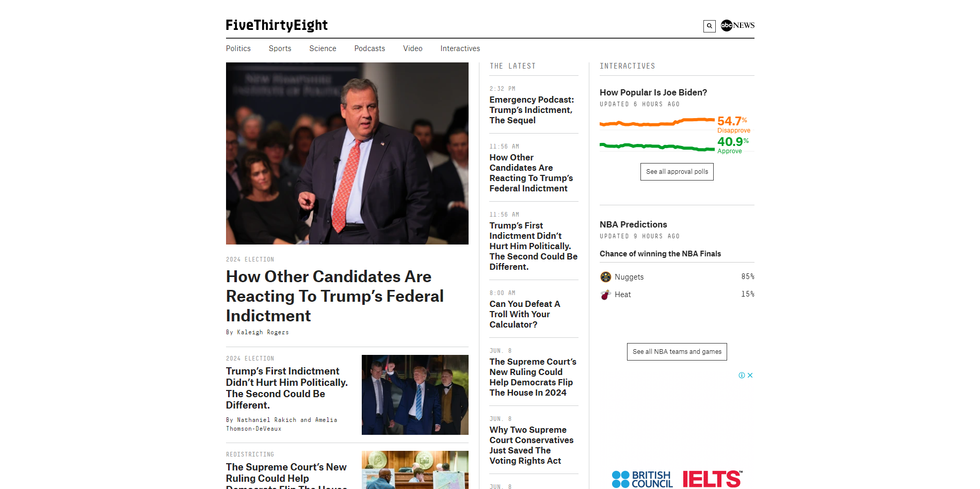Open the search magnifier icon
This screenshot has width=980, height=489.
click(x=709, y=26)
